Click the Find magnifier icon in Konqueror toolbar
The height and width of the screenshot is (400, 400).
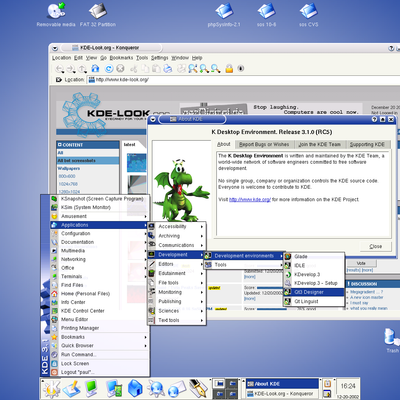click(193, 68)
